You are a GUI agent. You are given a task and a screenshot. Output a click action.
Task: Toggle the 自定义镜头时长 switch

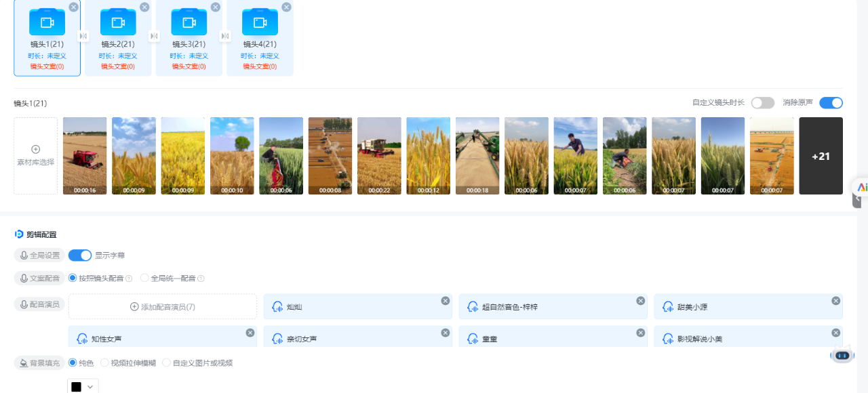(x=762, y=103)
